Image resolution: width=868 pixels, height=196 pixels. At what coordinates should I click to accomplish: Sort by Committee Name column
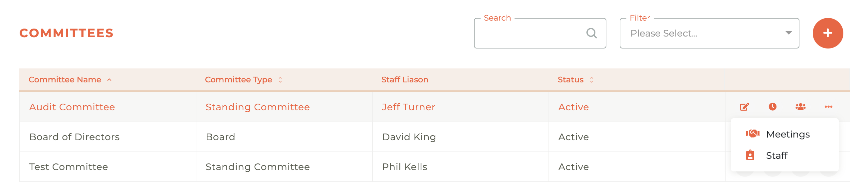(x=65, y=80)
